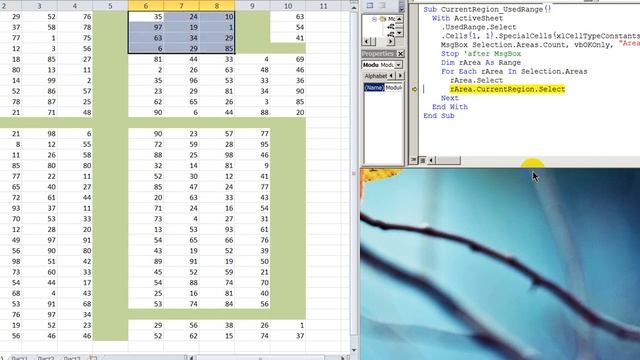The image size is (640, 360).
Task: Click the 'End Sub' code line
Action: [439, 116]
